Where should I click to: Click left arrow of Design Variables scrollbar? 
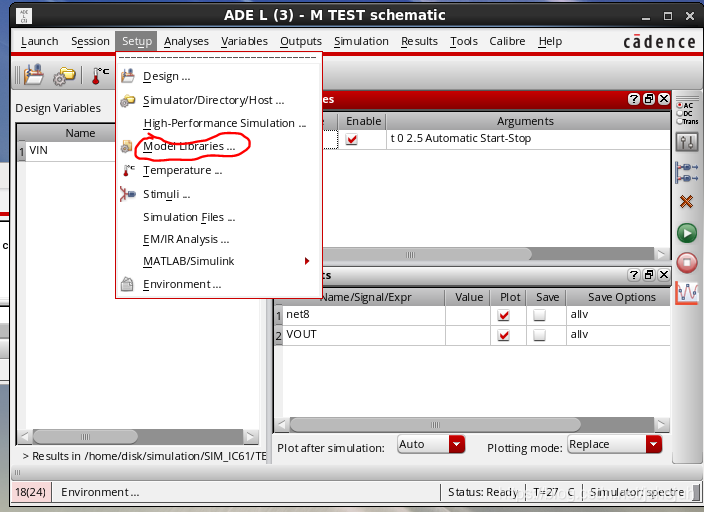(x=25, y=437)
